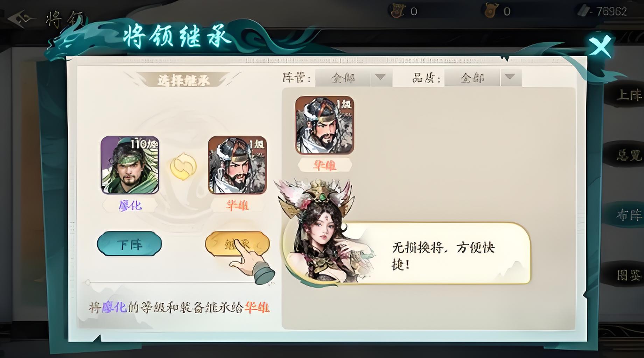Screen dimensions: 644x358
Task: Click the 下阵 teal button
Action: pos(129,244)
